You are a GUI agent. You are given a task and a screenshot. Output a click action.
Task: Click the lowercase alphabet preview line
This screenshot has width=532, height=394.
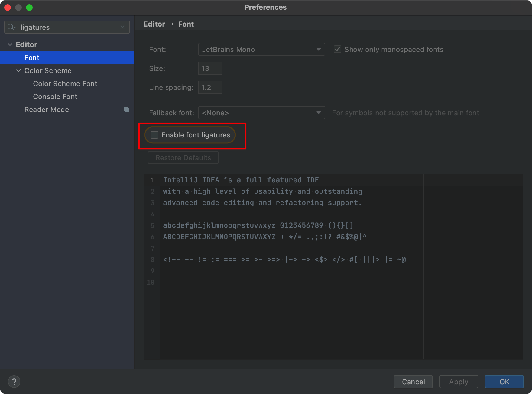click(258, 225)
